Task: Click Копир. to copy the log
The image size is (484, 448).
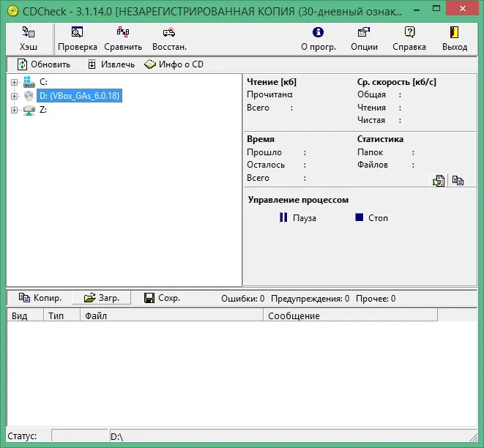Action: [40, 298]
